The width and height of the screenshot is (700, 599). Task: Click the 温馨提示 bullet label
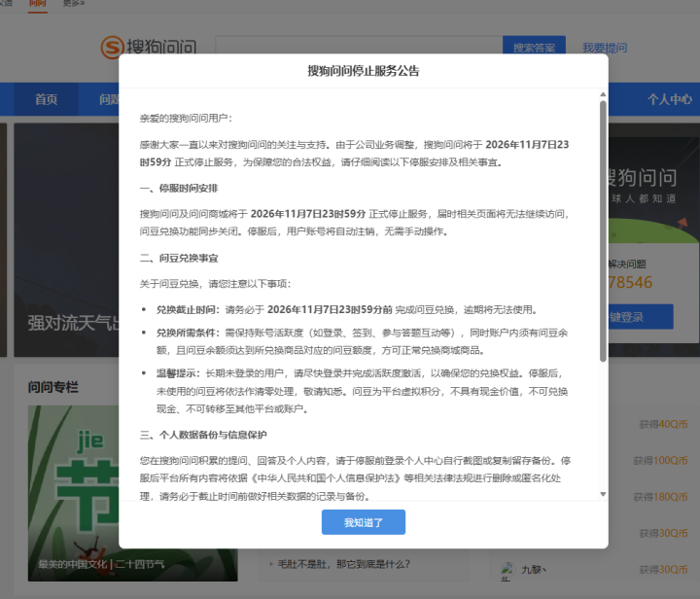(178, 373)
